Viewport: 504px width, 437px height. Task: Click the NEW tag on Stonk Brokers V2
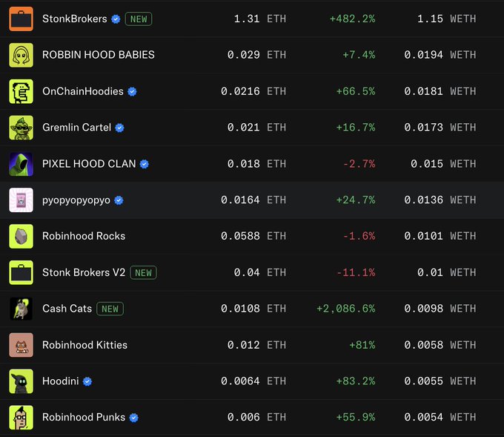tap(143, 272)
